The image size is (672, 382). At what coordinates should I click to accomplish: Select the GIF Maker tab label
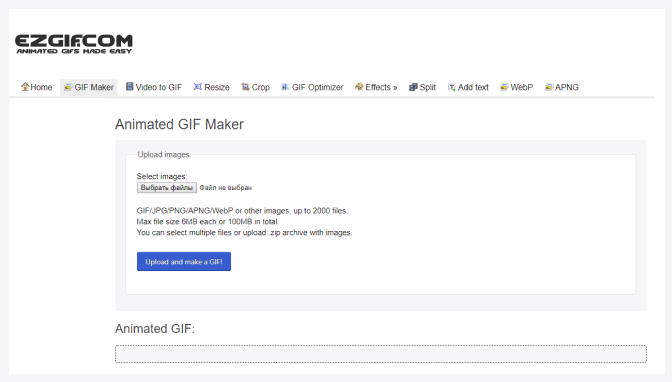94,87
